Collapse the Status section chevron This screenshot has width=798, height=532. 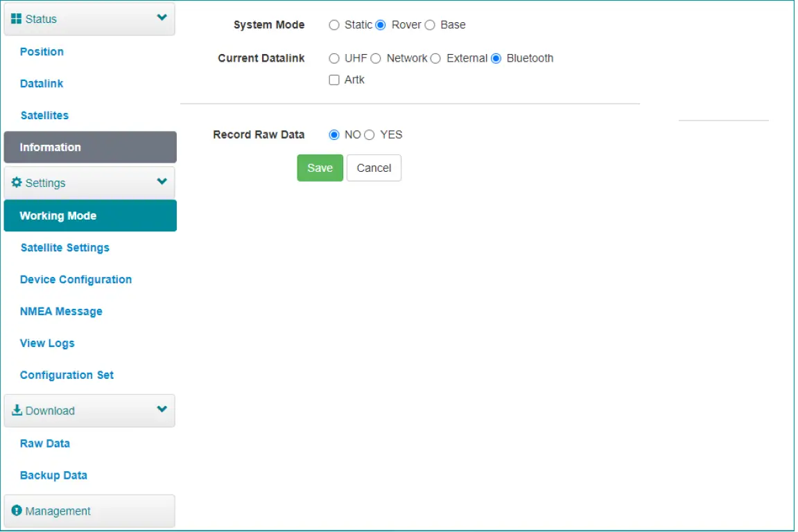tap(162, 18)
